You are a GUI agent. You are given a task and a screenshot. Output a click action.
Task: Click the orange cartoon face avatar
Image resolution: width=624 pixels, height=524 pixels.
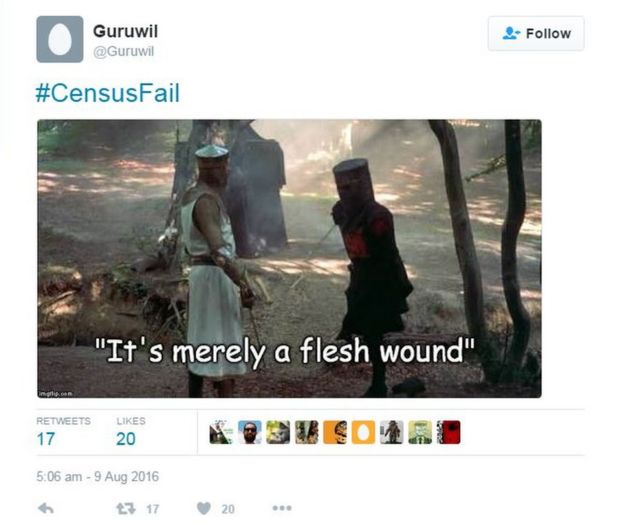335,432
